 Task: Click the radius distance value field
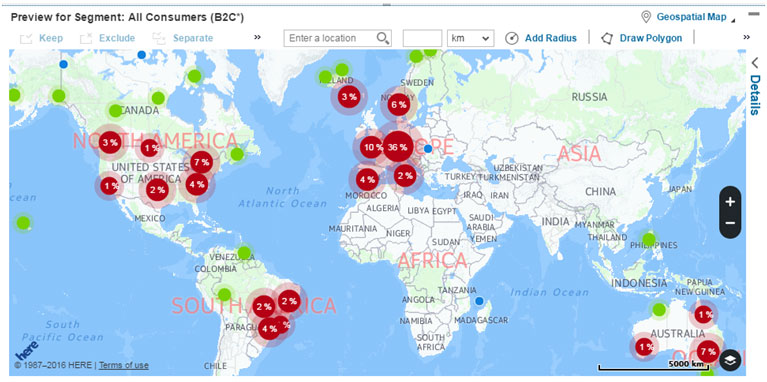422,38
